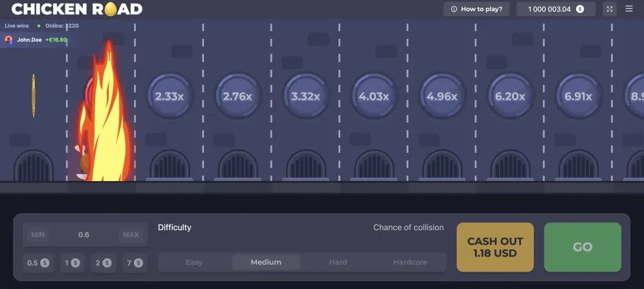Click the bet amount field showing 0.6
The height and width of the screenshot is (289, 644).
point(83,235)
